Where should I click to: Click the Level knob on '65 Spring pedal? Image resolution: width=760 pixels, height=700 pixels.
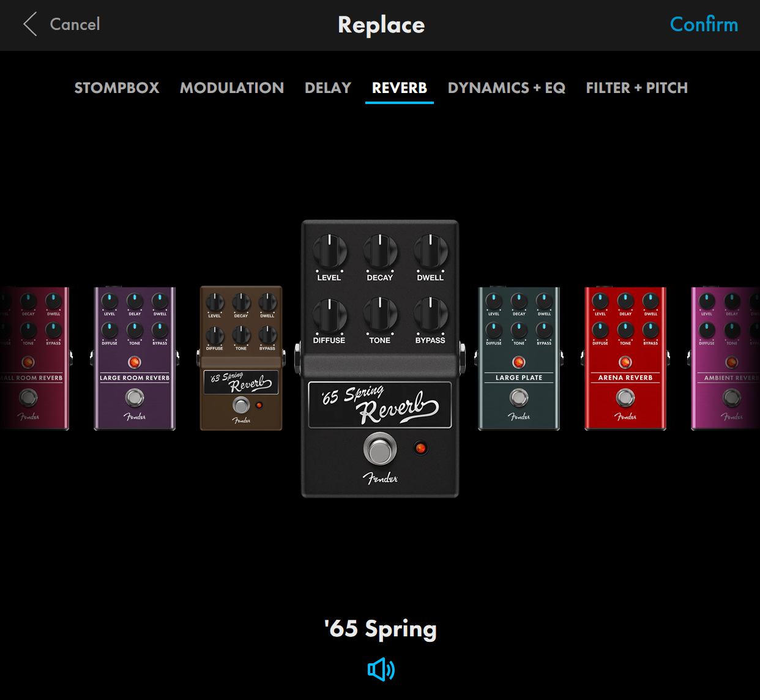[x=329, y=251]
